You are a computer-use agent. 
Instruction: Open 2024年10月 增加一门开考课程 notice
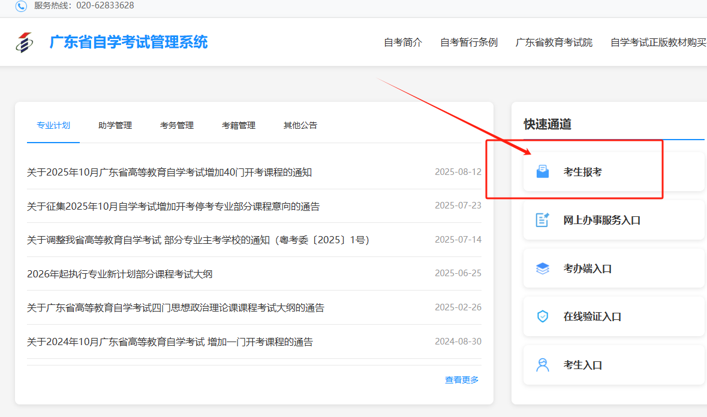(x=170, y=342)
